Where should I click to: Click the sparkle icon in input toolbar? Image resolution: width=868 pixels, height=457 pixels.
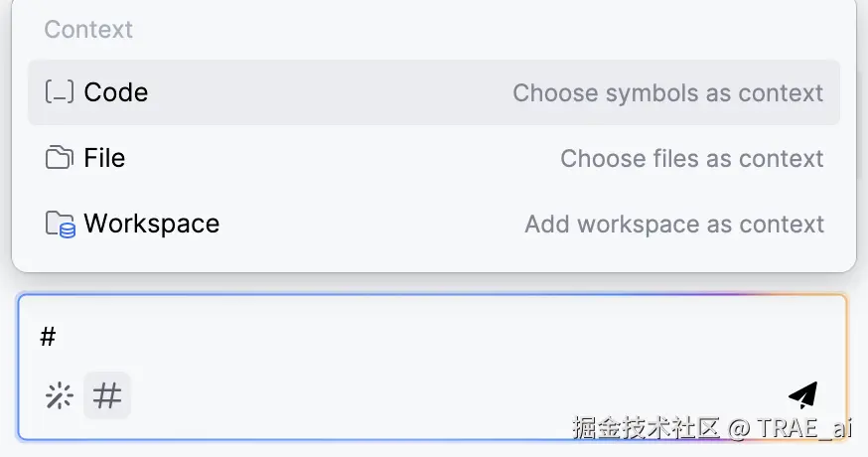click(x=60, y=397)
